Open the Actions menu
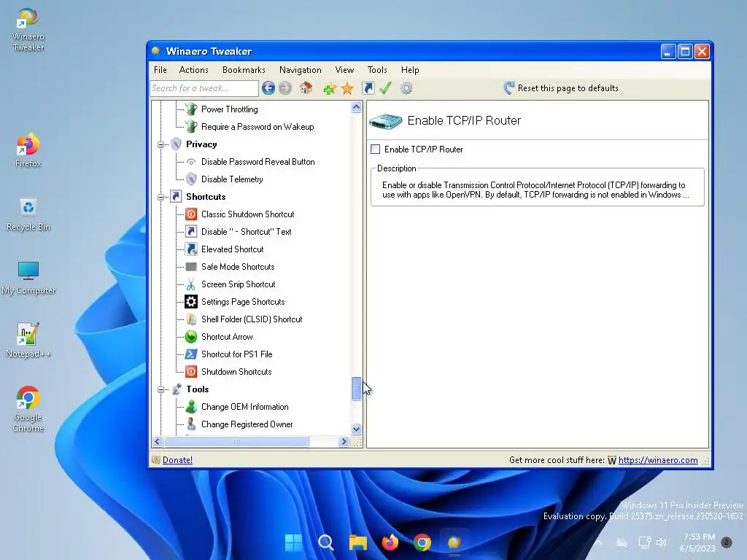Screen dimensions: 747x560 (193, 70)
